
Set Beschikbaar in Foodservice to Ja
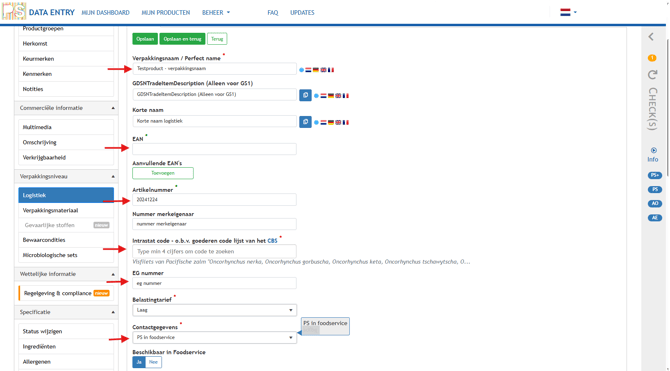tap(139, 362)
